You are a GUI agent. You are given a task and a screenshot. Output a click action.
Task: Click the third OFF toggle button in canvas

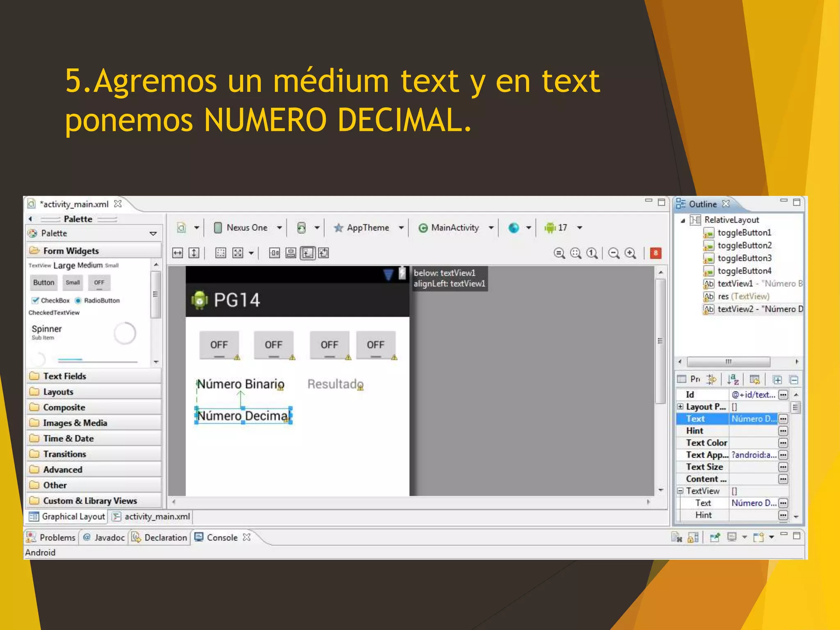[329, 345]
